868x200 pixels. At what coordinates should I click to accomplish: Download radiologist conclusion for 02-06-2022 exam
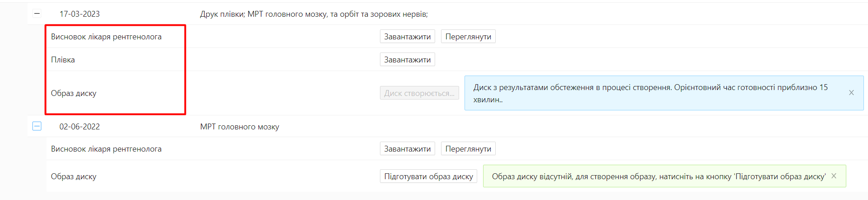pyautogui.click(x=407, y=149)
